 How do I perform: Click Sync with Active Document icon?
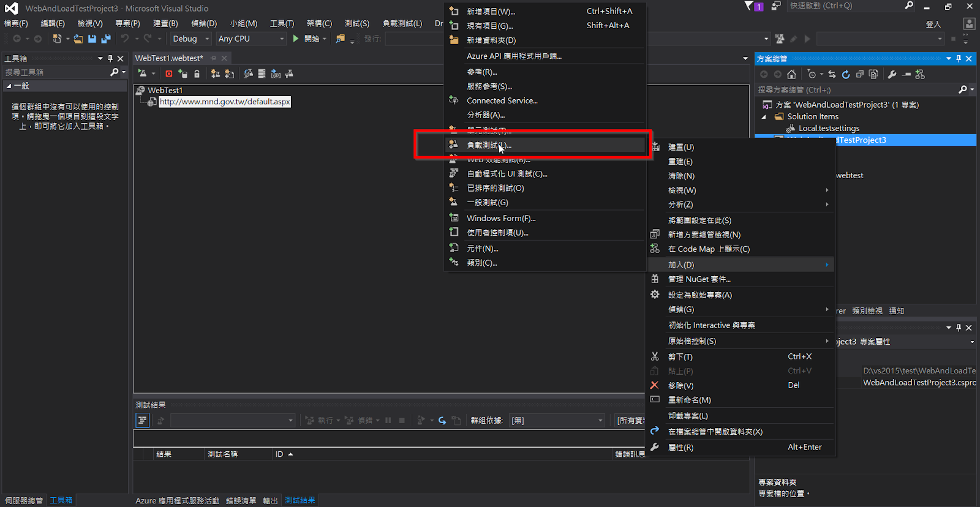coord(832,74)
